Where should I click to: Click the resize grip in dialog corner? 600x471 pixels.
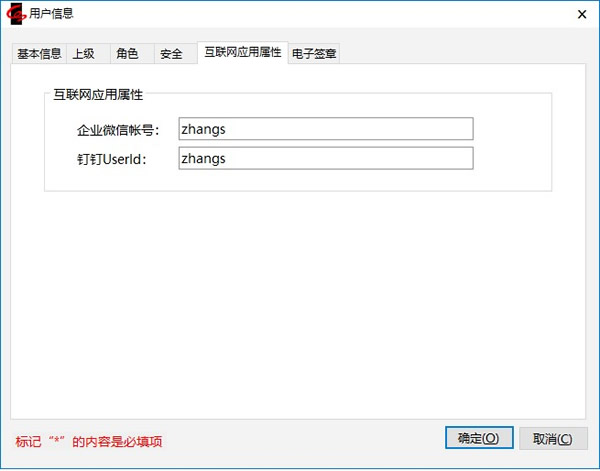point(593,464)
